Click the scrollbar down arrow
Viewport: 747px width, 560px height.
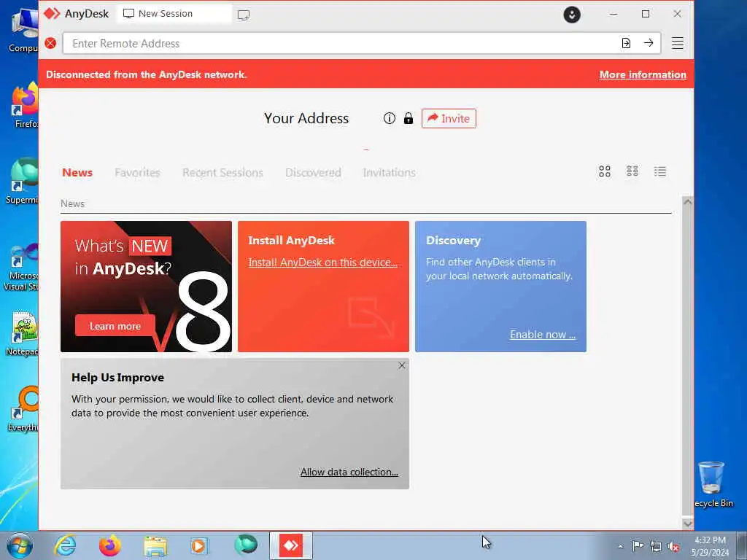(x=687, y=524)
